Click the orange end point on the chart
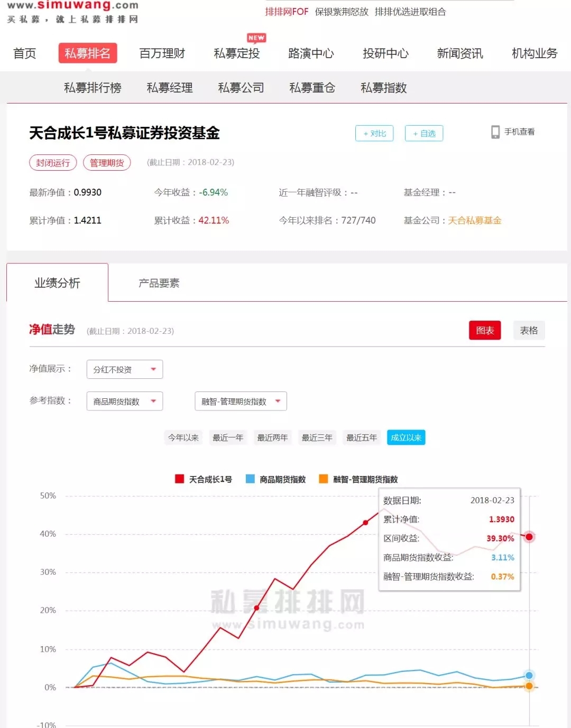Viewport: 571px width, 728px height. tap(529, 686)
